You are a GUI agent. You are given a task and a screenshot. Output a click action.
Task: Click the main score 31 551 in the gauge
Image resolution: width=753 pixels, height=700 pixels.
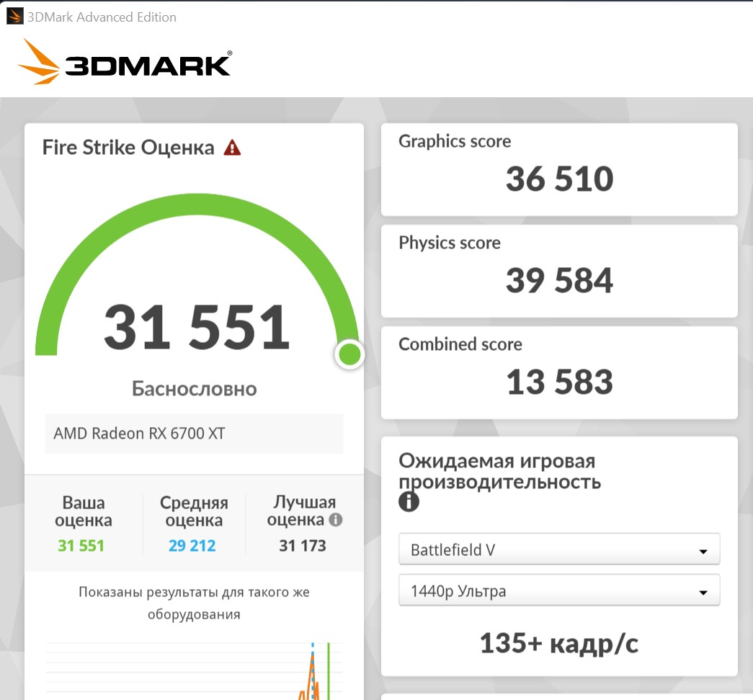point(197,328)
